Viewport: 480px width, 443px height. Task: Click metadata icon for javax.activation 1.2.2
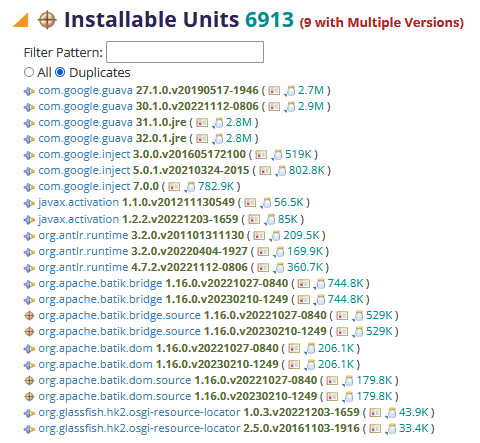[254, 219]
